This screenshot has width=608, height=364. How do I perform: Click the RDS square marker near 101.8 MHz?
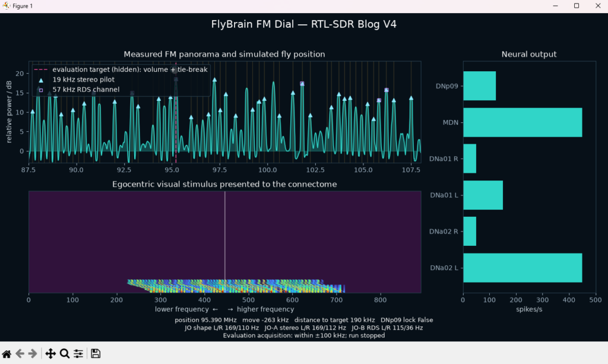[x=302, y=84]
